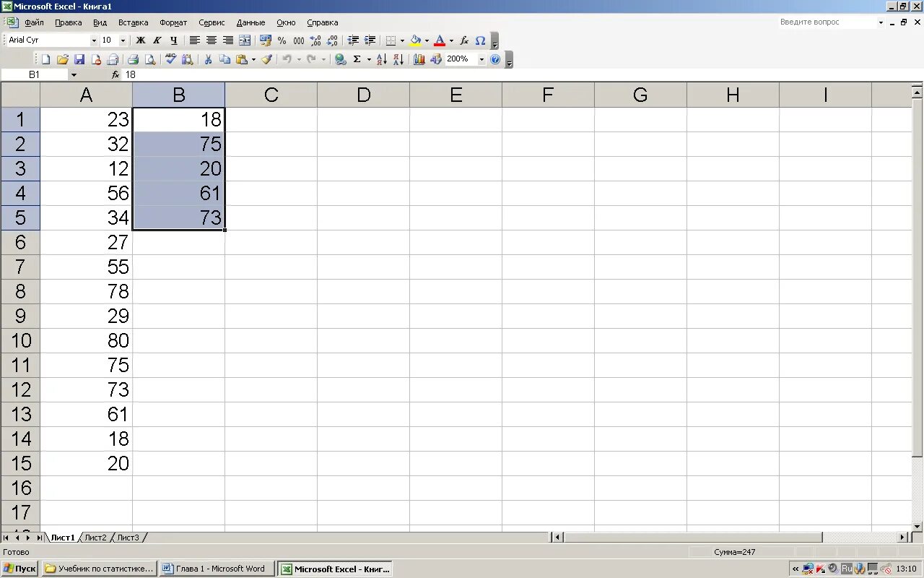The width and height of the screenshot is (924, 578).
Task: Open Вставка menu
Action: click(x=134, y=22)
